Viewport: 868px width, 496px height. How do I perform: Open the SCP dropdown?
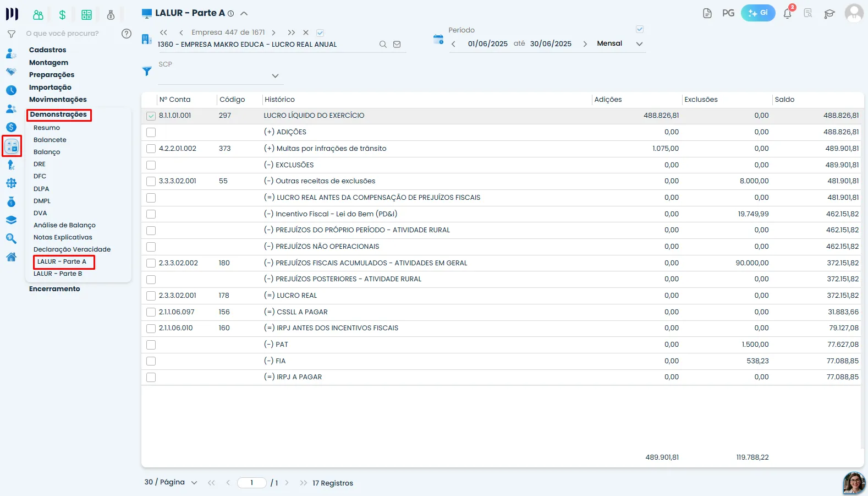(x=275, y=76)
